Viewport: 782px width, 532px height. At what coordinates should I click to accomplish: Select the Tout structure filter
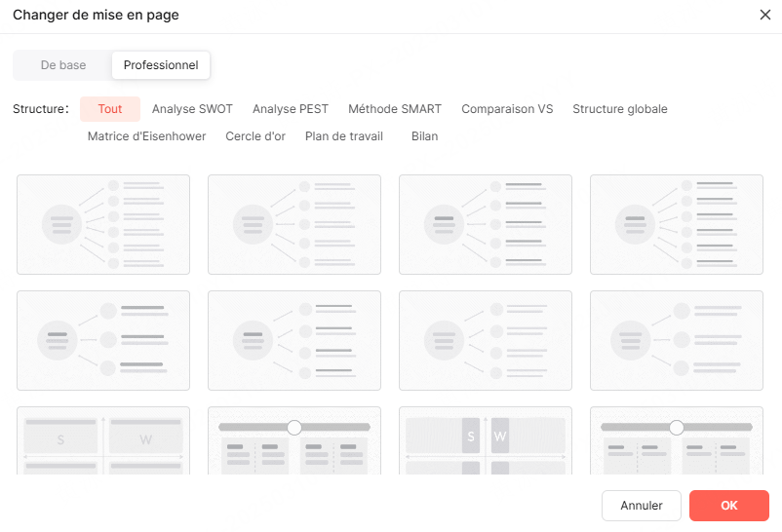point(110,109)
